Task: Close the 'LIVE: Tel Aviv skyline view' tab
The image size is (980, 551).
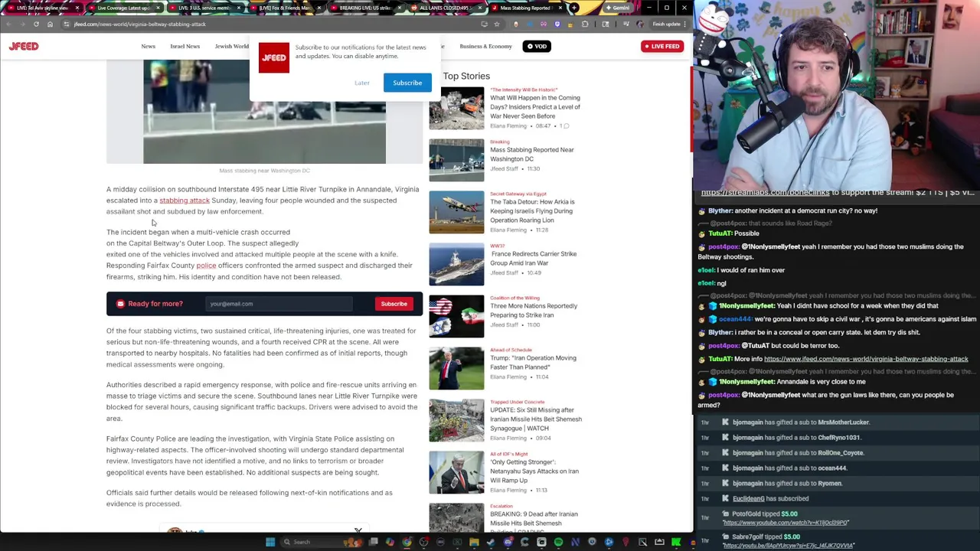Action: click(x=77, y=8)
